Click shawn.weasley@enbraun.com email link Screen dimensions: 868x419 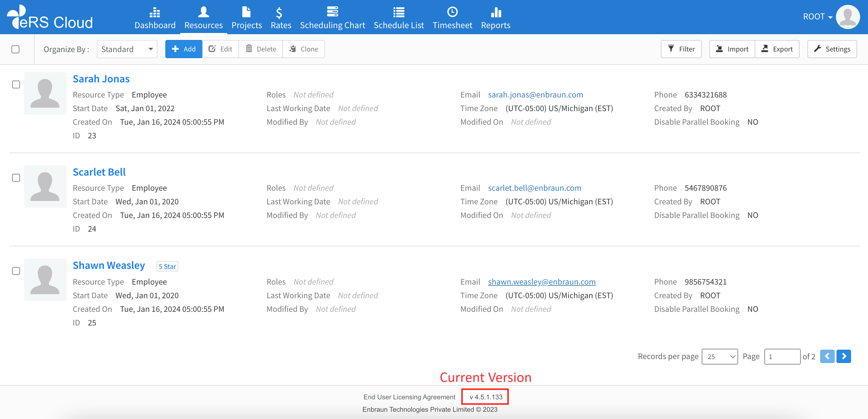pos(542,282)
